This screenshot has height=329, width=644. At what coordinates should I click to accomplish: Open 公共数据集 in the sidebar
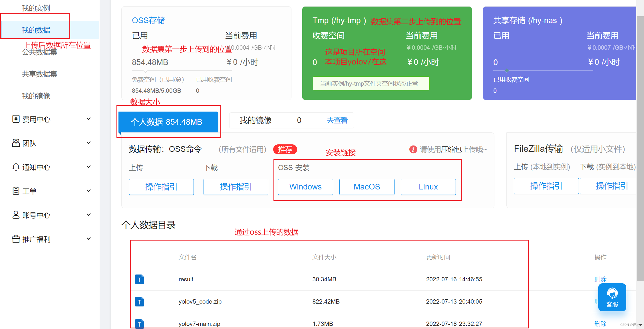point(39,52)
